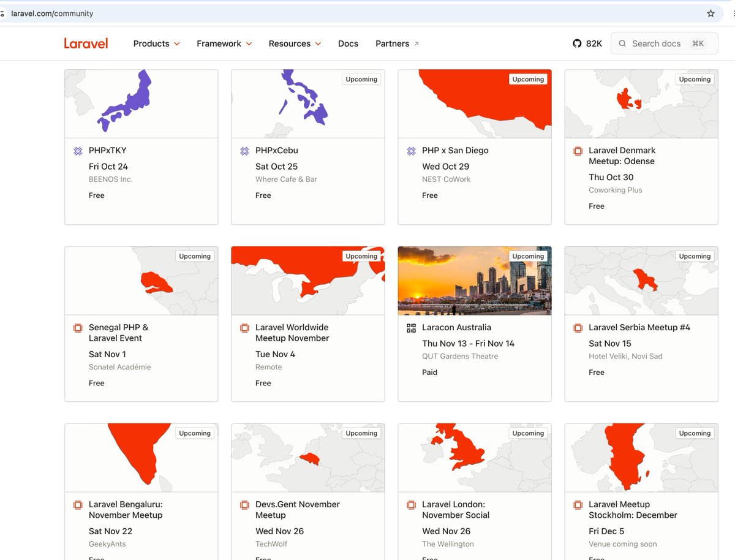Open Laravel Worldwide Meetup November
This screenshot has width=735, height=560.
[292, 333]
